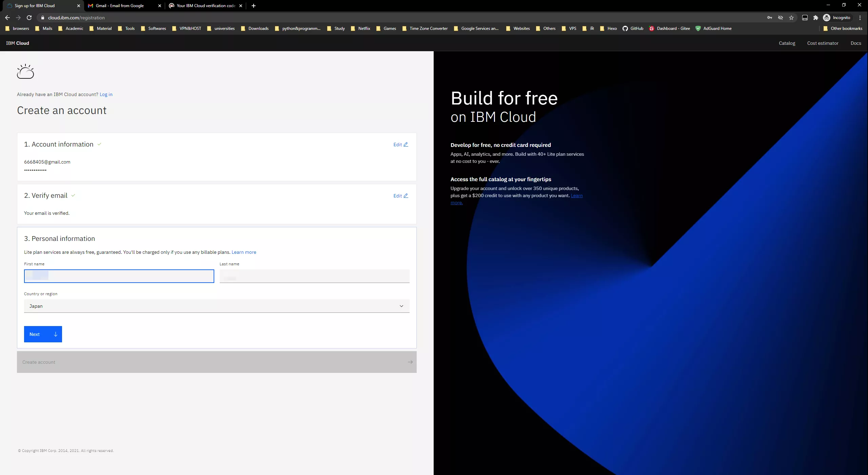Open Learn more link about $200 credit
The width and height of the screenshot is (868, 475).
pos(577,195)
